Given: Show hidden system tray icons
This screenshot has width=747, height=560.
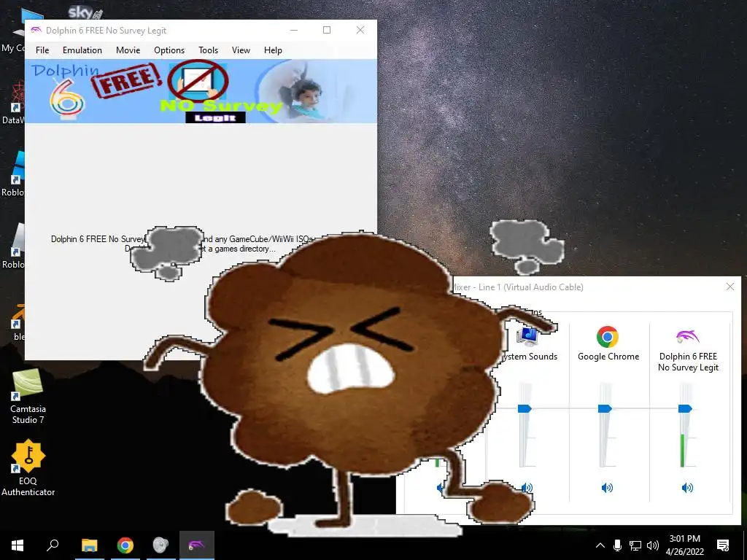Looking at the screenshot, I should pos(600,545).
